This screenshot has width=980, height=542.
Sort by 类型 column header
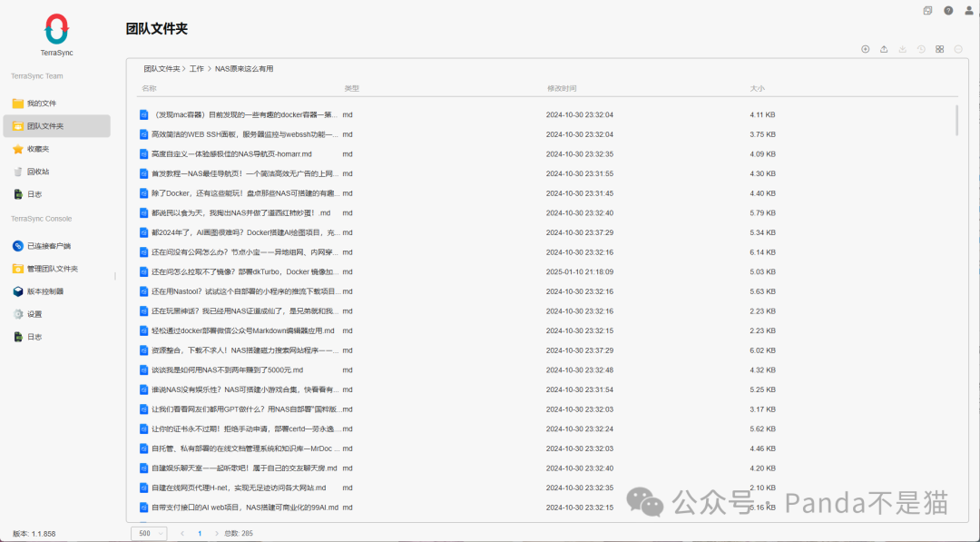[x=352, y=89]
